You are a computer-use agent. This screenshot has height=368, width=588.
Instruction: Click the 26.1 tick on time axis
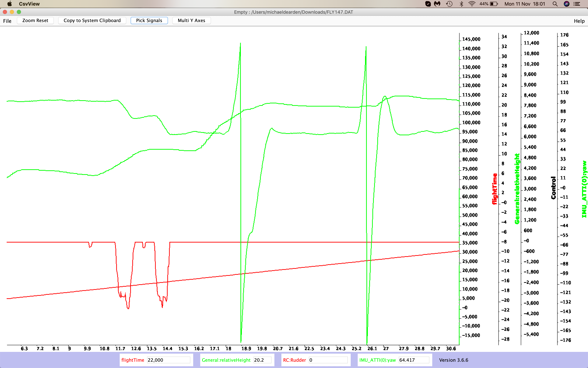pos(372,349)
